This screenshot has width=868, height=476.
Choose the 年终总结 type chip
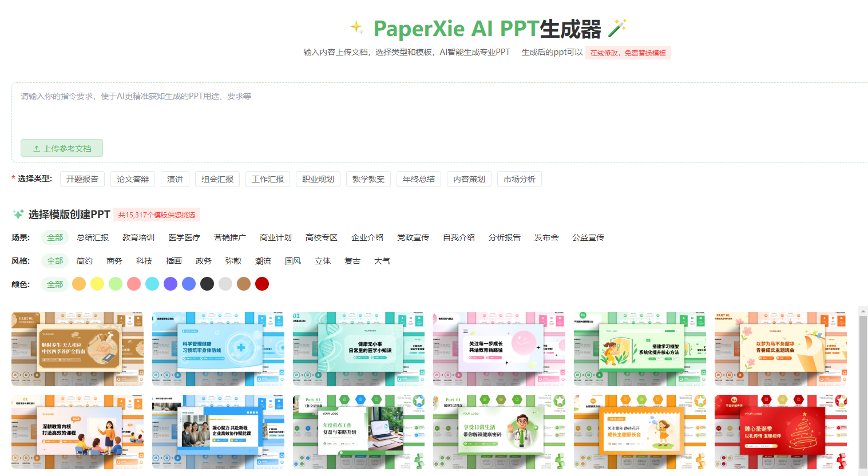[418, 178]
